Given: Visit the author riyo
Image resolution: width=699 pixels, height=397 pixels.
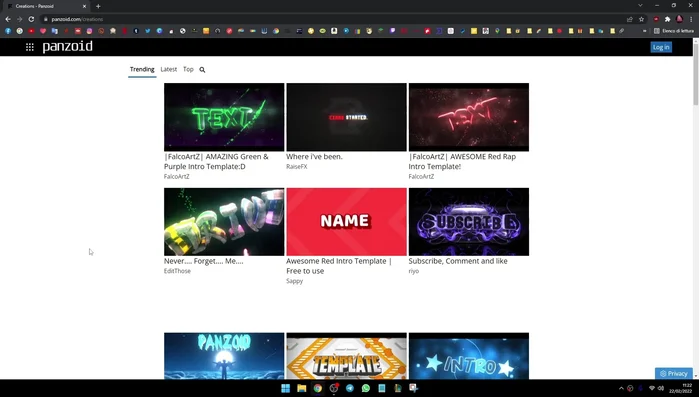Looking at the screenshot, I should tap(414, 271).
